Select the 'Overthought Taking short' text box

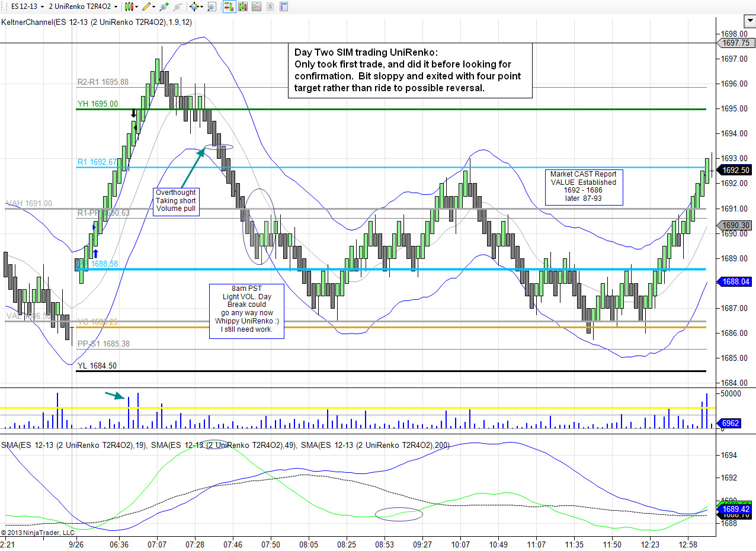(175, 201)
